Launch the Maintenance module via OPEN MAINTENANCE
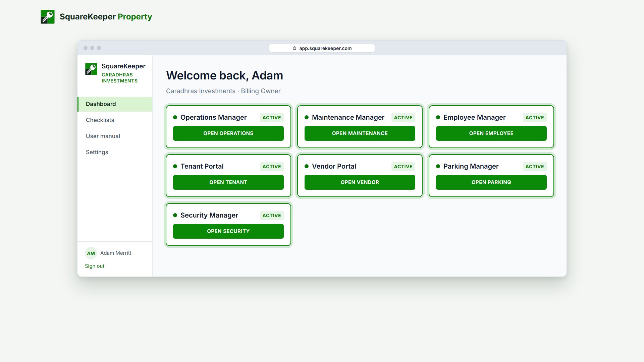The image size is (644, 362). click(360, 133)
